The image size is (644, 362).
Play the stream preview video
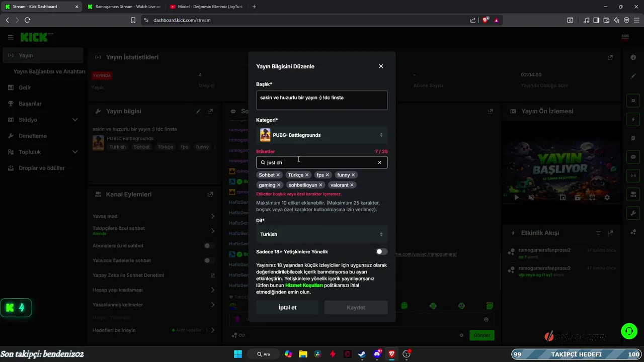(x=517, y=198)
